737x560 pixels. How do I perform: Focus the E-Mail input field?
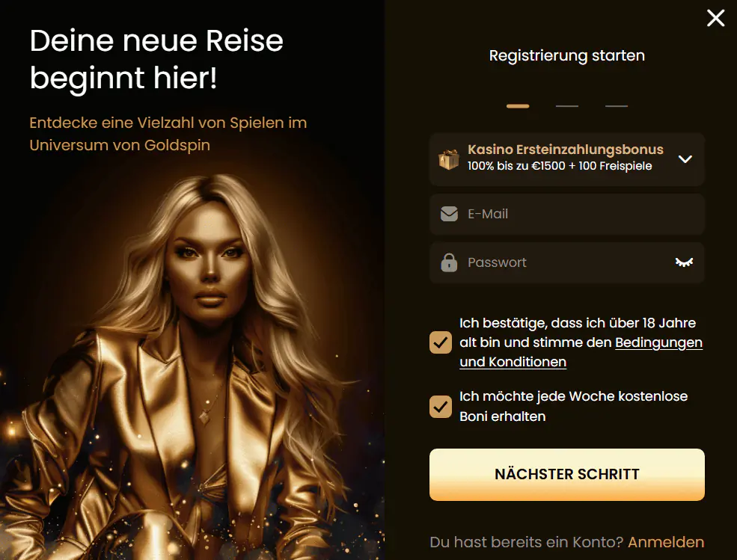click(x=567, y=215)
